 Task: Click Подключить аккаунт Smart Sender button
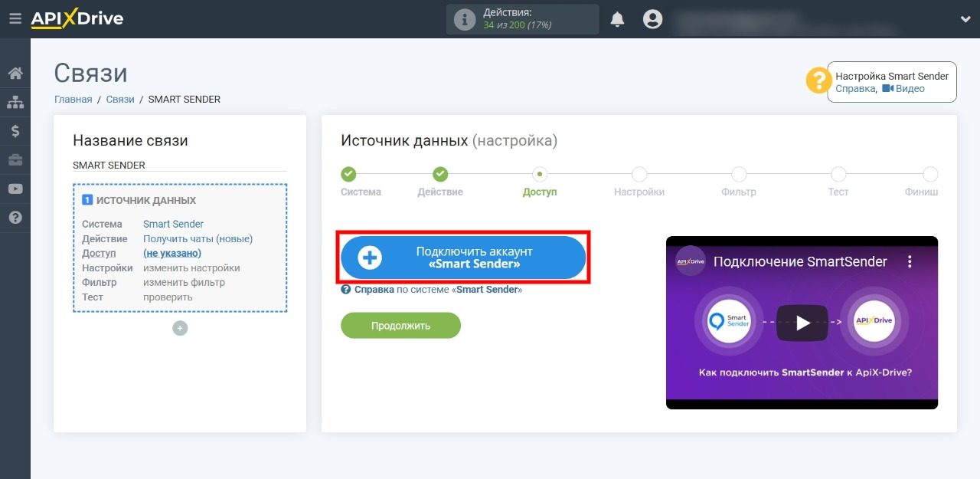pyautogui.click(x=463, y=258)
